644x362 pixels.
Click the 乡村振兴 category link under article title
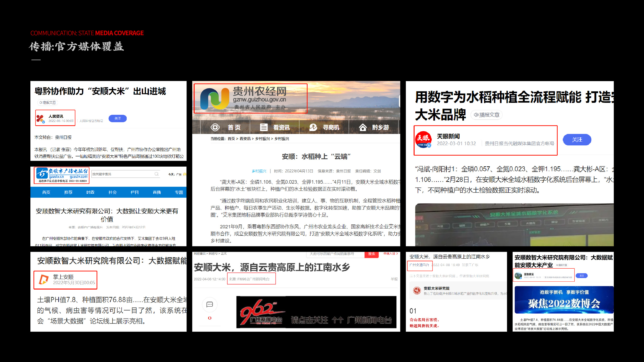pyautogui.click(x=259, y=171)
